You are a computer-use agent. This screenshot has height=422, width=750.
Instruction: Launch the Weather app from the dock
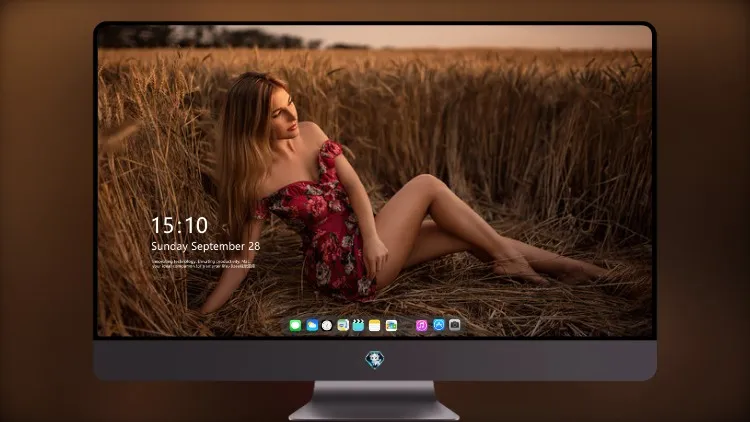pos(312,326)
